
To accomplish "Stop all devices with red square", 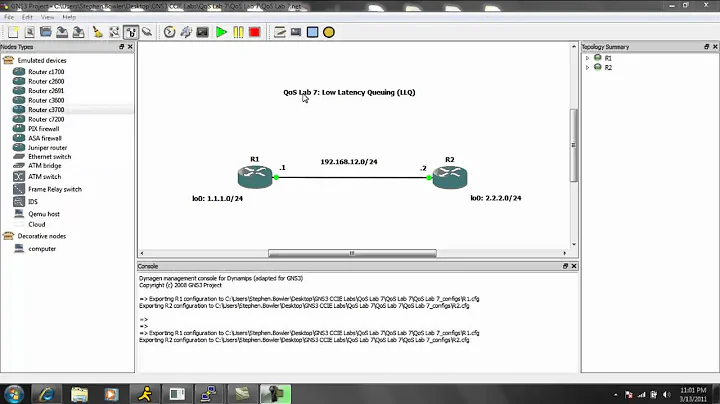I will pyautogui.click(x=254, y=32).
